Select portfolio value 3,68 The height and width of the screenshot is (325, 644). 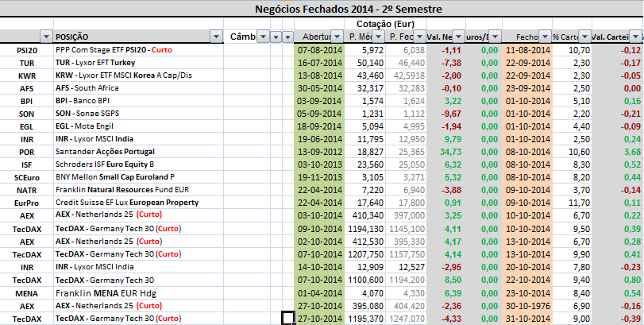pos(618,152)
